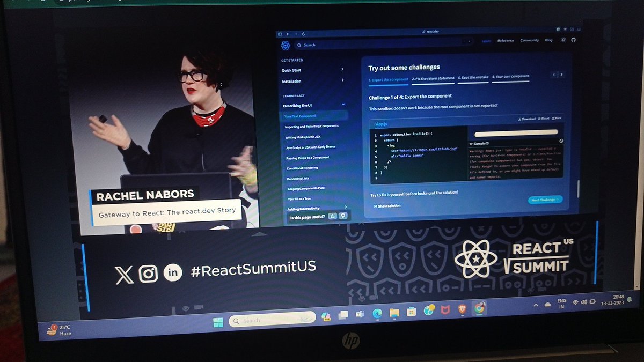Viewport: 644px width, 362px height.
Task: Clear the console with the circle icon
Action: coord(560,141)
